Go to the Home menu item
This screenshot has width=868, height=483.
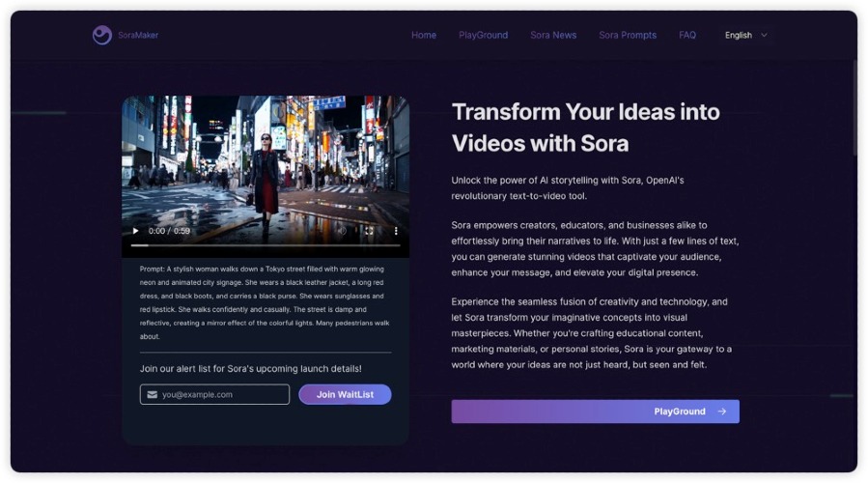pyautogui.click(x=424, y=35)
